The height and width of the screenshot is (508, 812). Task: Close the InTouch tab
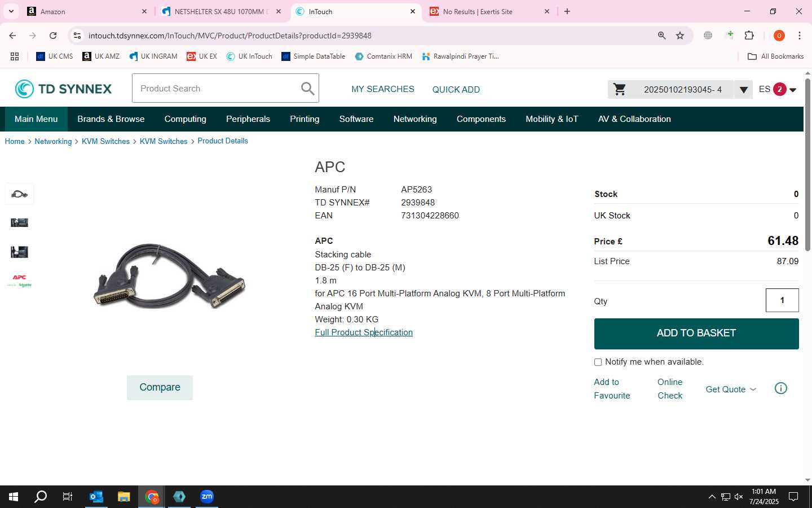(x=413, y=11)
